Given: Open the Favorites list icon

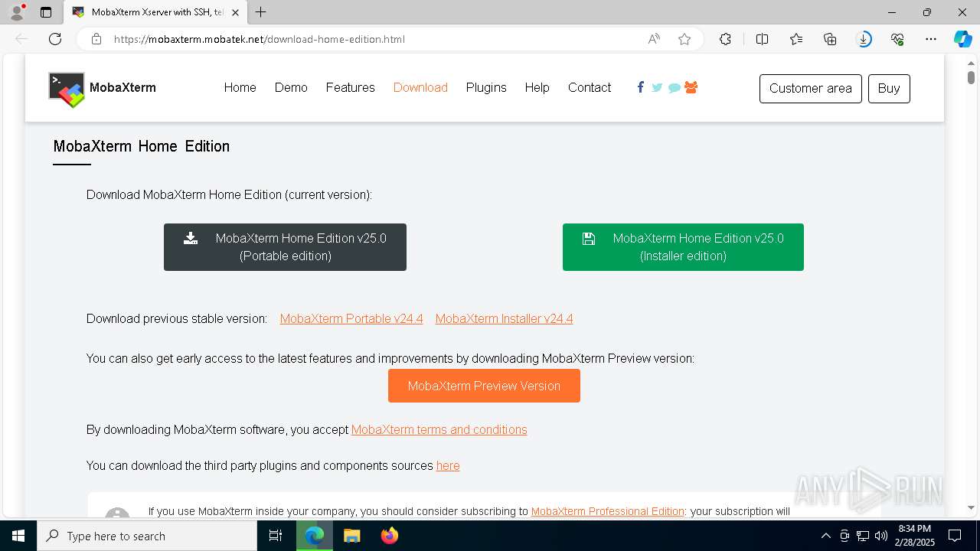Looking at the screenshot, I should click(x=796, y=39).
